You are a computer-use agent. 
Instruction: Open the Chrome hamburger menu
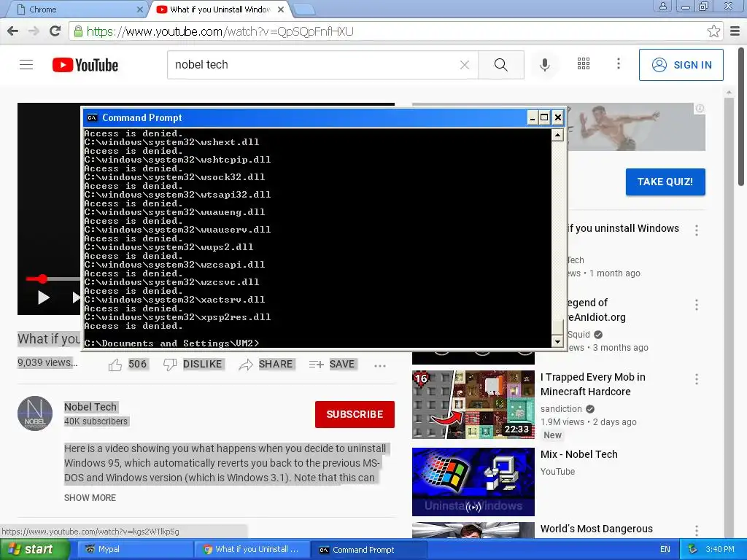point(735,31)
